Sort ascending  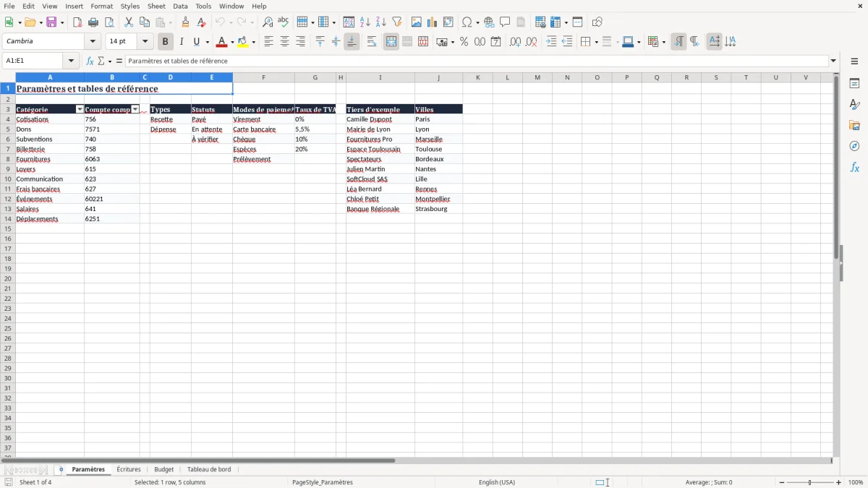[365, 22]
